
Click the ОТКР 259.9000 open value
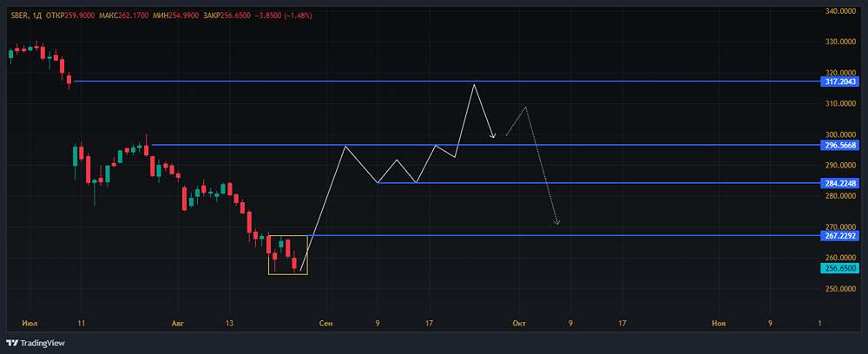(x=70, y=16)
